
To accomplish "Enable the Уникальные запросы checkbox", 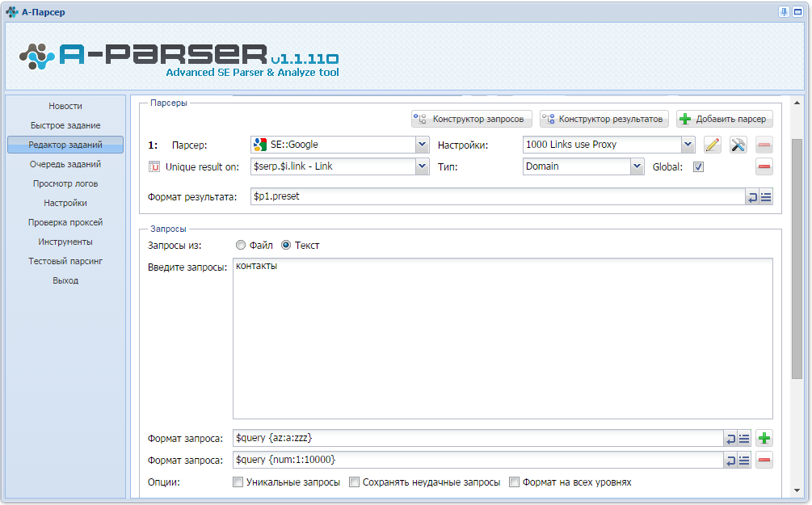I will 238,482.
